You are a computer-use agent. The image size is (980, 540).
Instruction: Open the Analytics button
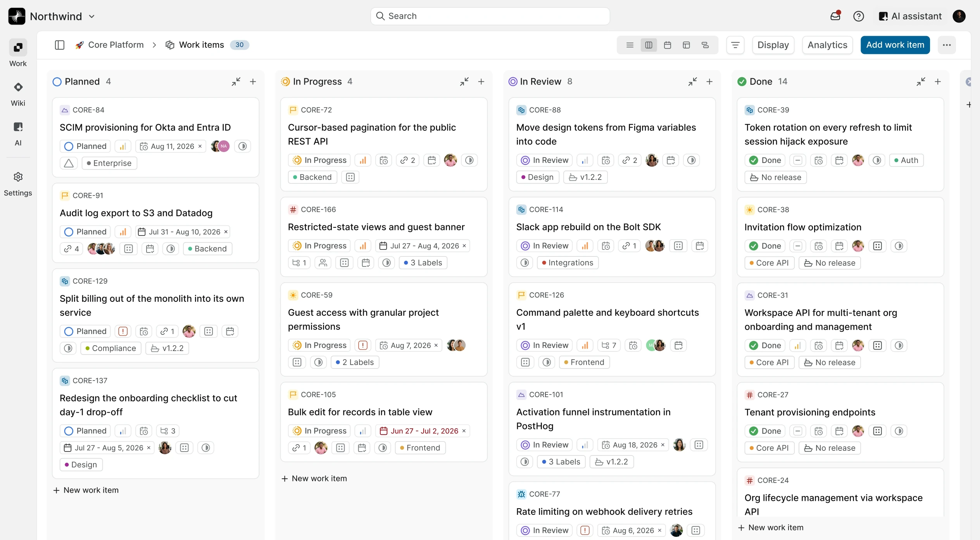tap(827, 45)
